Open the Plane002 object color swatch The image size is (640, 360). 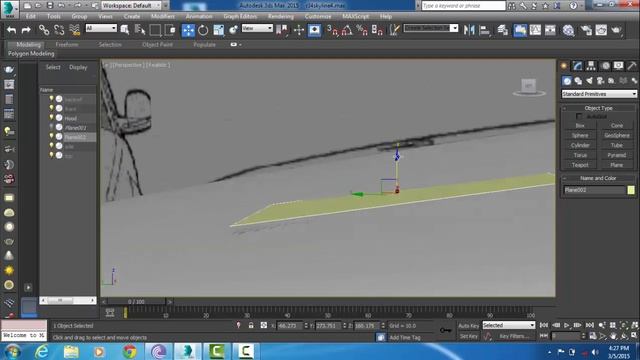pyautogui.click(x=631, y=190)
